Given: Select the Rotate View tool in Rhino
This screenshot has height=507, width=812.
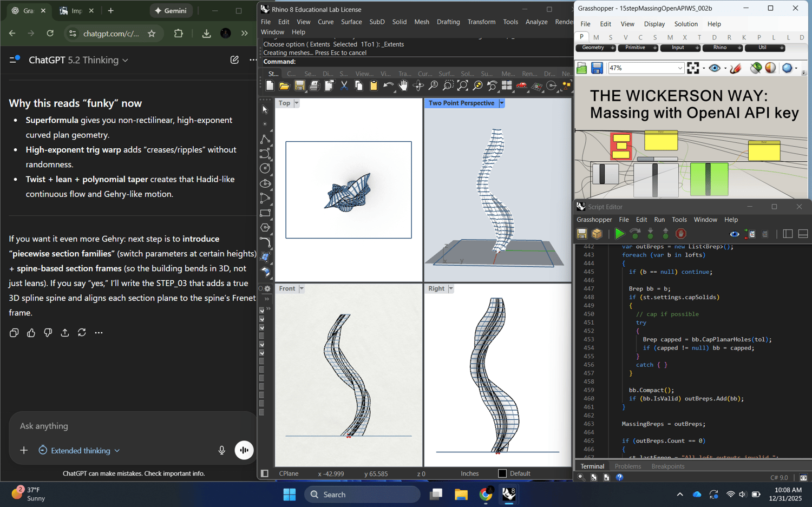Looking at the screenshot, I should (418, 86).
